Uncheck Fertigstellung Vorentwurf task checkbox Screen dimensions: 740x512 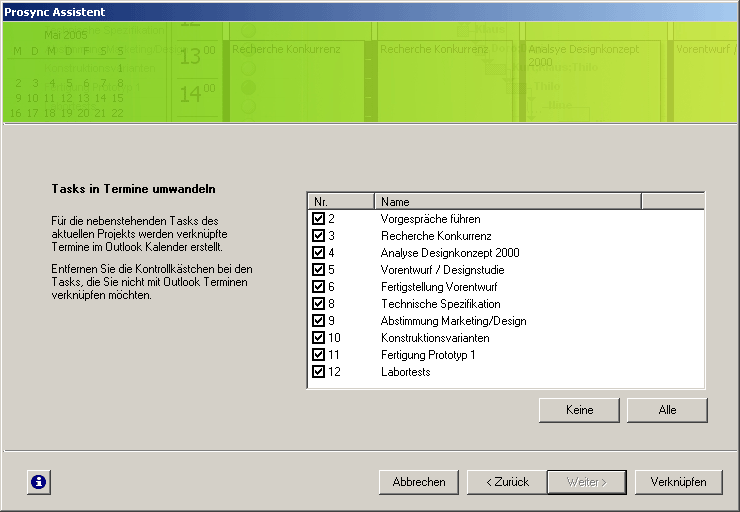(x=318, y=287)
